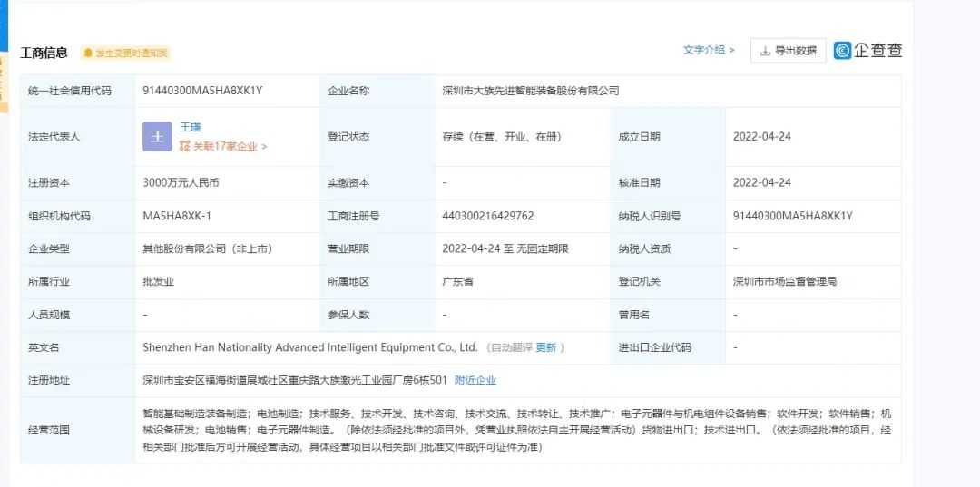Image resolution: width=980 pixels, height=487 pixels.
Task: Select credit code 91440300MA5HA8XK1Y in first row
Action: click(x=202, y=91)
